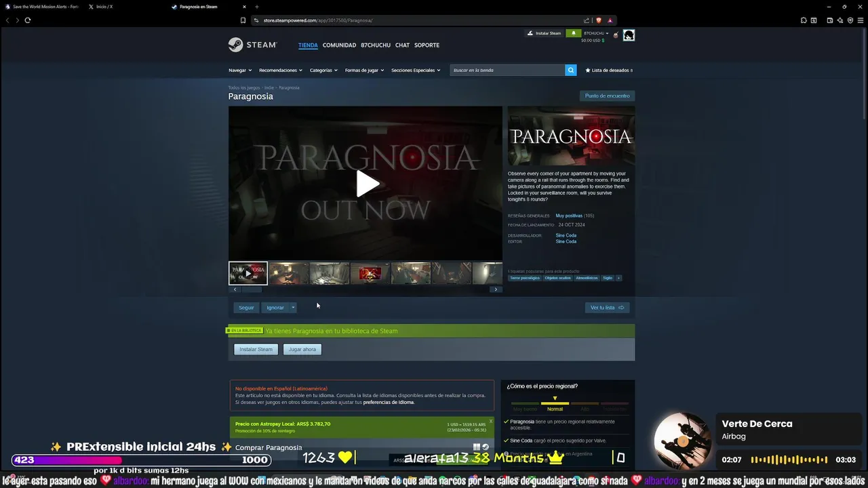Open the Categorías dropdown menu
The image size is (868, 488).
(x=323, y=70)
